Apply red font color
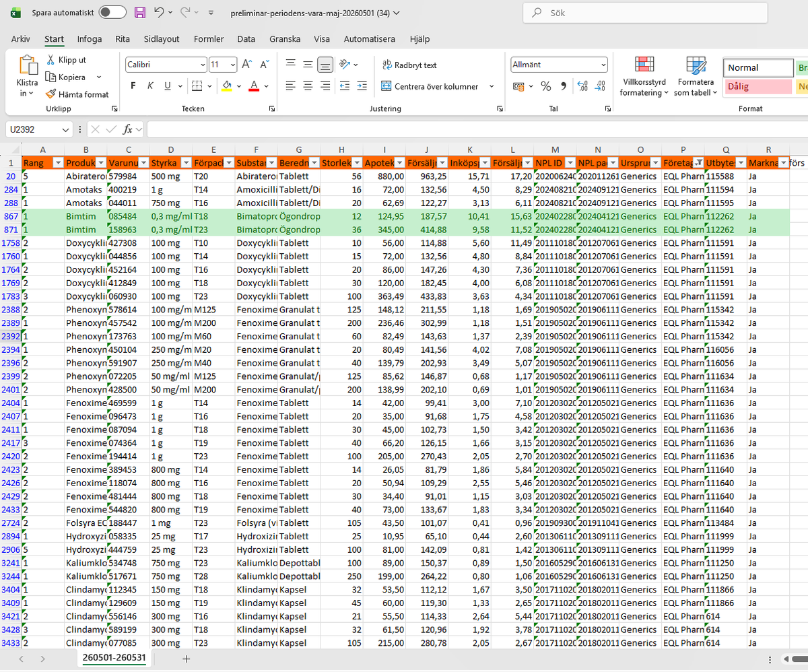Viewport: 808px width, 672px height. tap(254, 86)
